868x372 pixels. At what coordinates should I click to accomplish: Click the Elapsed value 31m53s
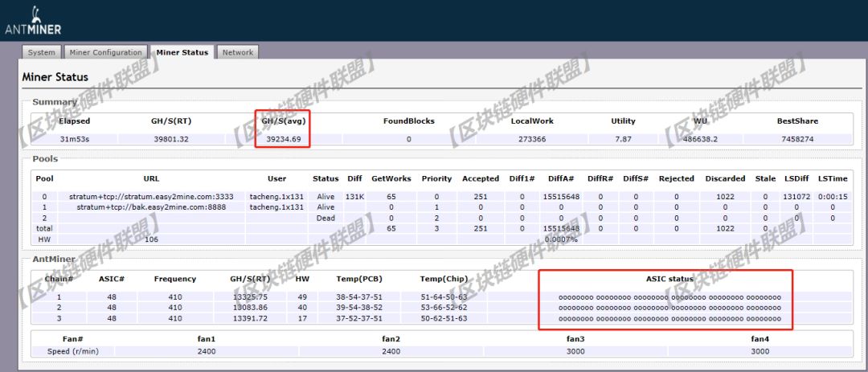click(74, 139)
